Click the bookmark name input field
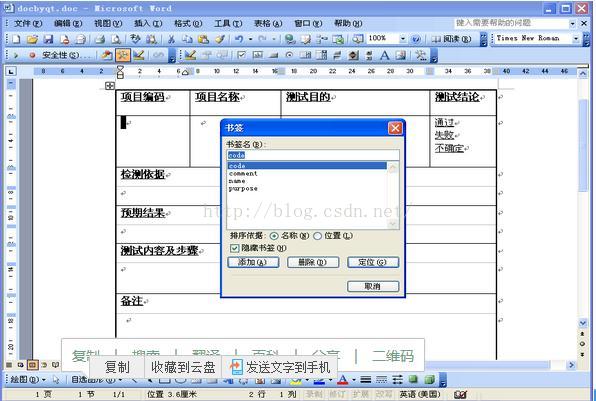 (x=313, y=155)
